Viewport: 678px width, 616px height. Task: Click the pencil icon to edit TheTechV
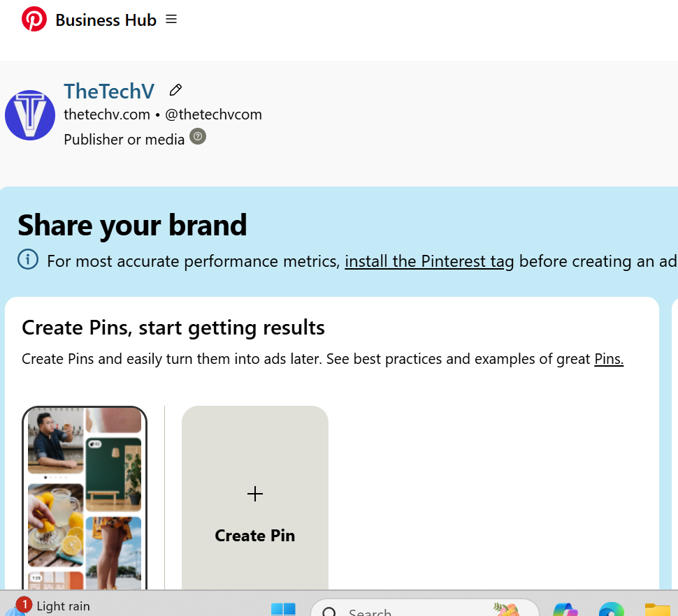(x=175, y=90)
